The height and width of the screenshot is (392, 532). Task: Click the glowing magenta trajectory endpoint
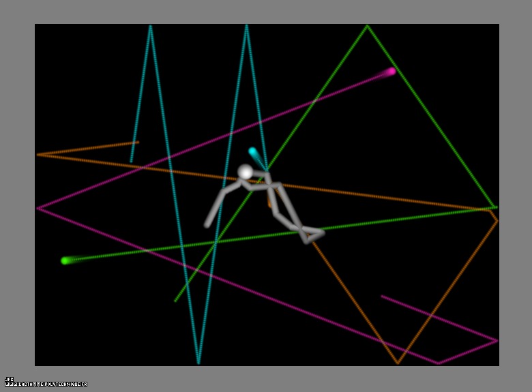(391, 71)
